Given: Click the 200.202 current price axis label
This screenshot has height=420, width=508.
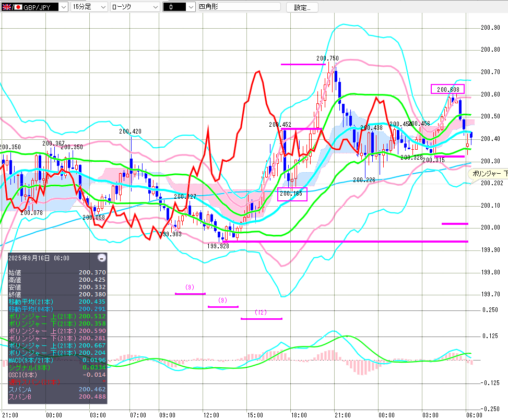Looking at the screenshot, I should click(x=492, y=183).
